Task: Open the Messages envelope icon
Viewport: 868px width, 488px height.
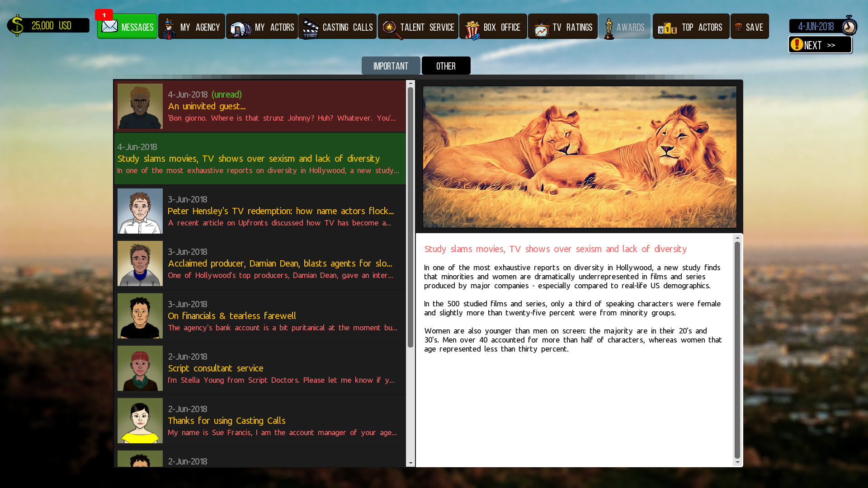Action: coord(109,26)
